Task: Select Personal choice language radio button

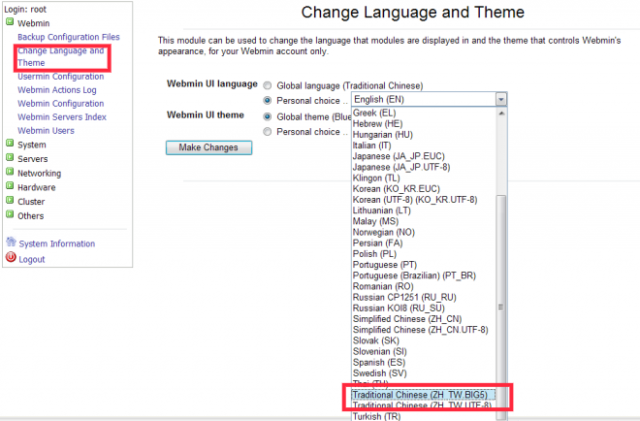Action: pos(267,100)
